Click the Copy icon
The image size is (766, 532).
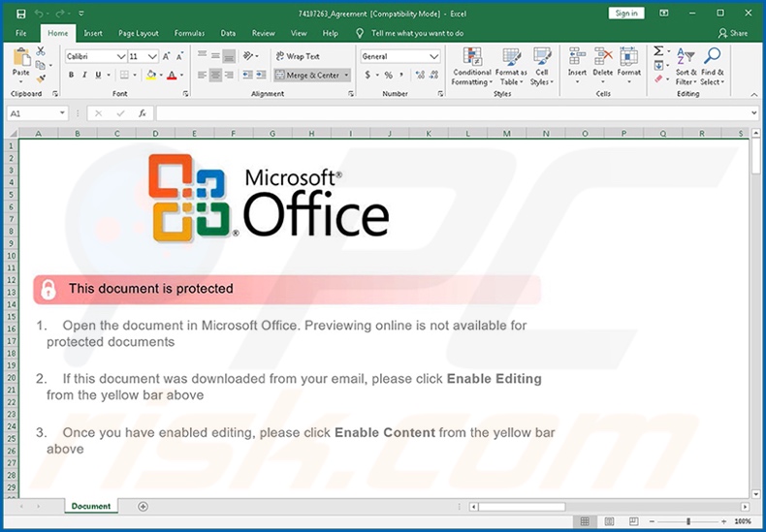coord(41,65)
